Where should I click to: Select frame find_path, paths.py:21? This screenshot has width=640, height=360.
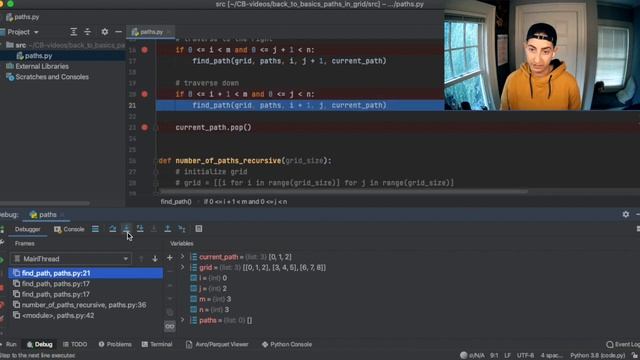[x=86, y=273]
